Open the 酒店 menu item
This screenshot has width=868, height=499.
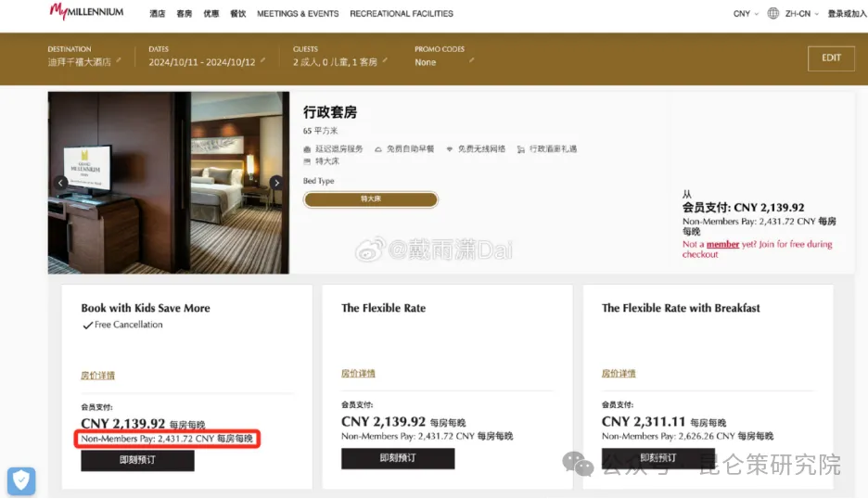click(x=158, y=14)
